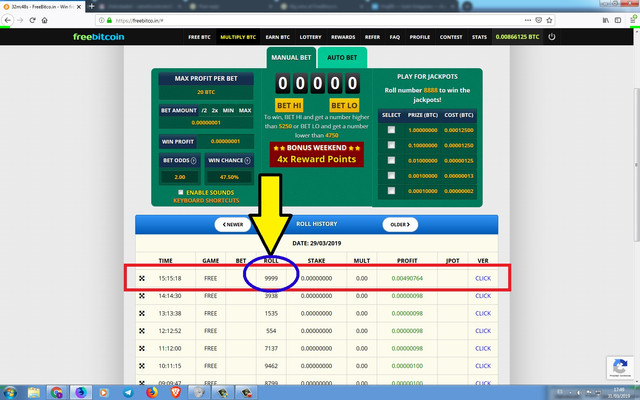This screenshot has height=400, width=640.
Task: Click the win chance 47.50% field
Action: pyautogui.click(x=229, y=177)
